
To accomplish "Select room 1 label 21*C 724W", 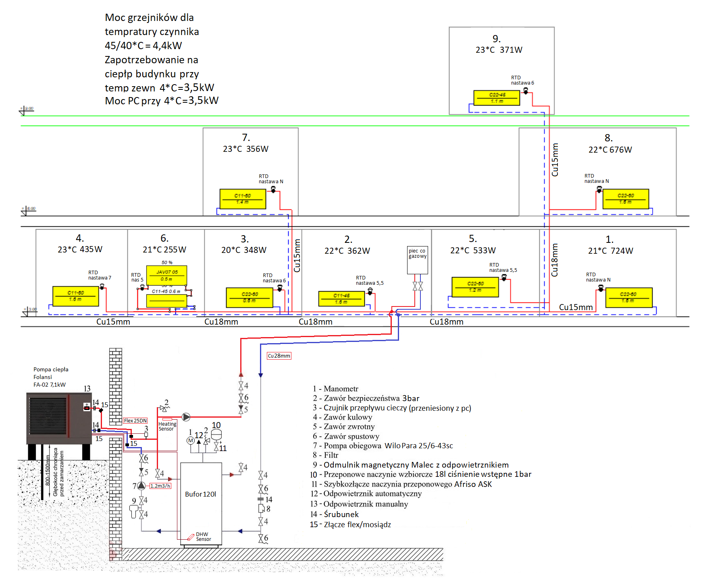I will 610,251.
